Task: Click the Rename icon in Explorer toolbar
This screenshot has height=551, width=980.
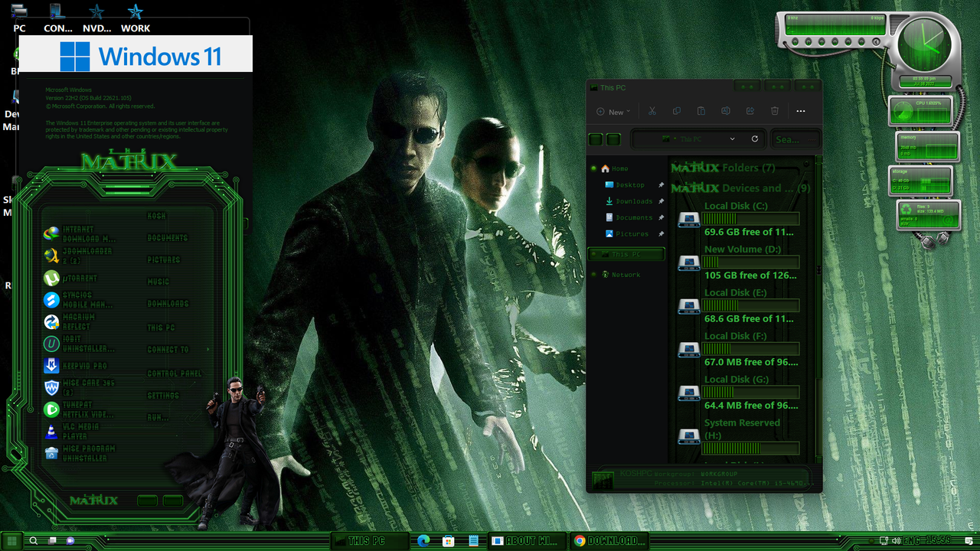Action: point(725,111)
